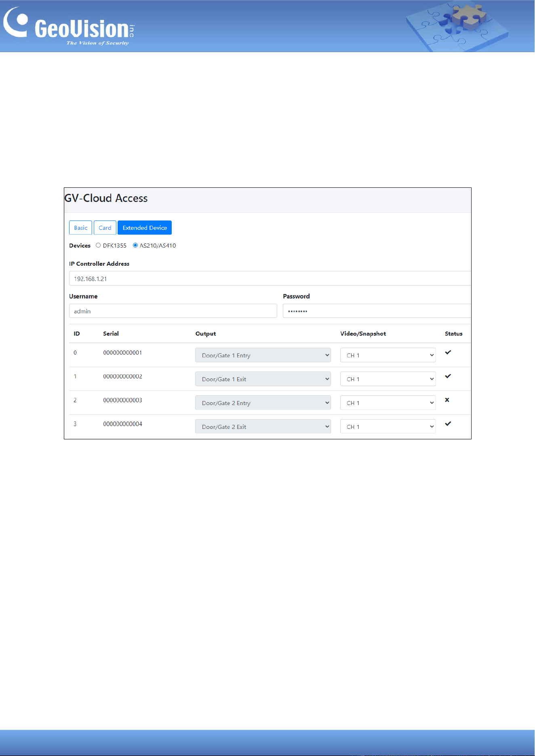Choose the DFK1355 device radio button
535x756 pixels.
coord(98,245)
